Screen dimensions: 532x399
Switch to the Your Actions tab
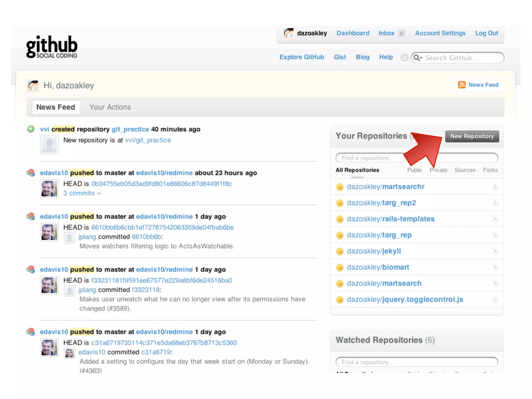click(110, 107)
